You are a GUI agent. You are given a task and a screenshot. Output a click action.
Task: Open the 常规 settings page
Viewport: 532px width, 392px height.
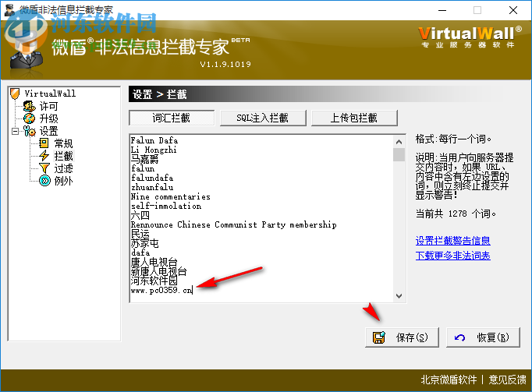click(63, 143)
